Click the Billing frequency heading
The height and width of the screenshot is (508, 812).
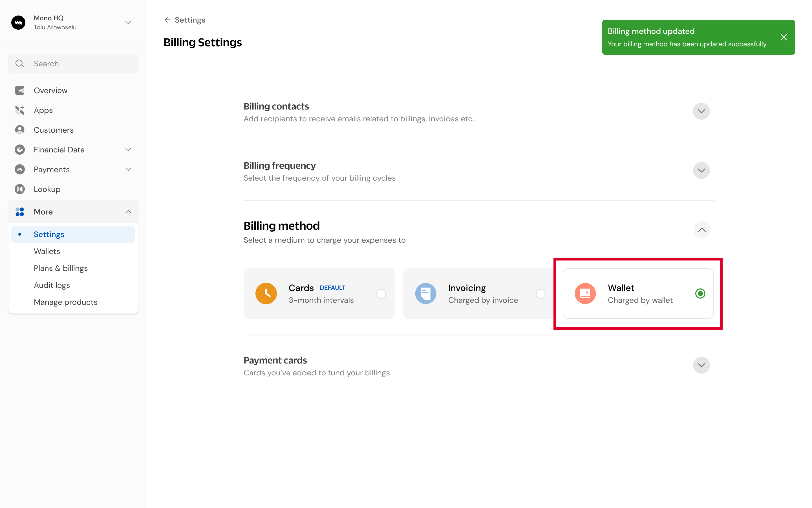tap(279, 166)
